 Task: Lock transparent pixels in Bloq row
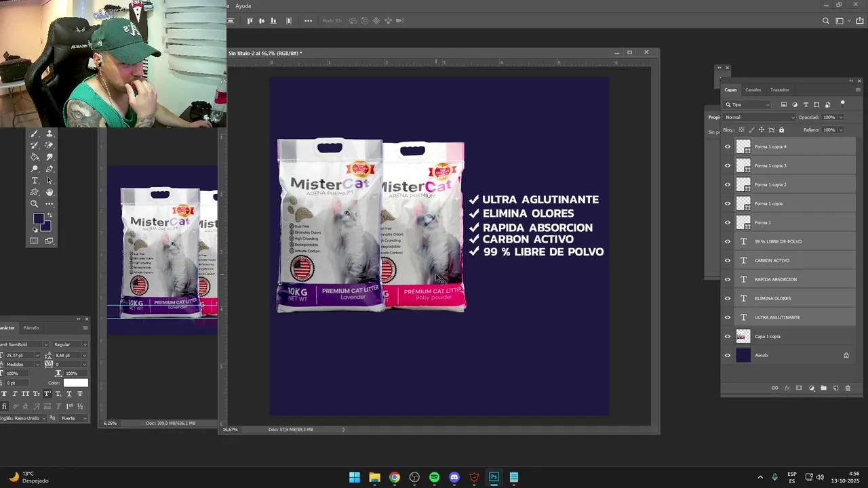point(741,130)
